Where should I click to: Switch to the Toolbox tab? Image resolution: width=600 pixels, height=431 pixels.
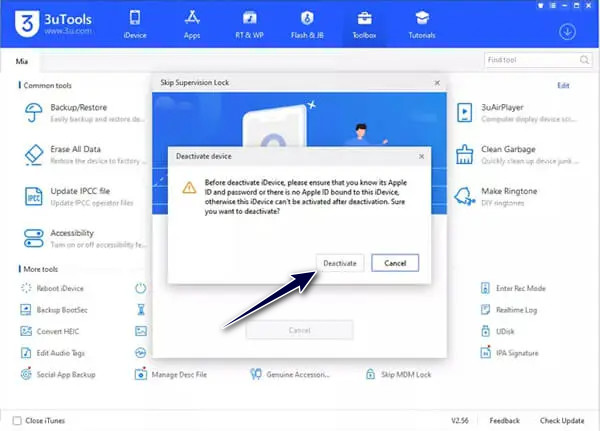tap(364, 25)
